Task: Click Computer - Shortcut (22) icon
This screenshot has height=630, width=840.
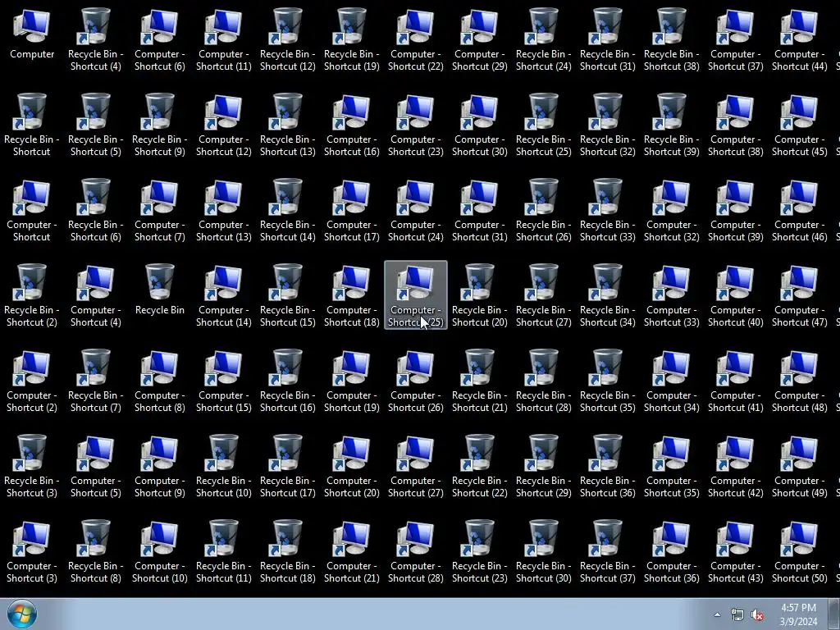Action: [416, 39]
